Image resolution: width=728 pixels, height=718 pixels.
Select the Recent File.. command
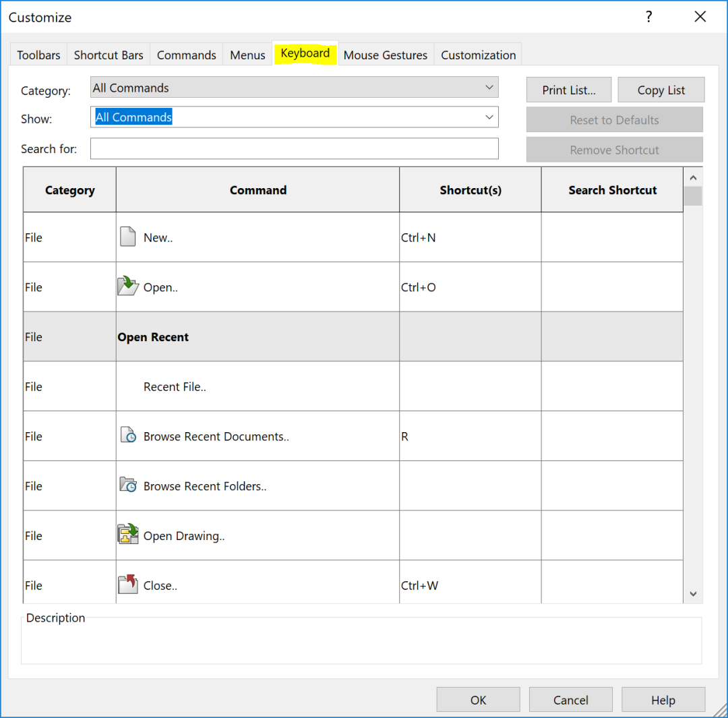point(175,386)
